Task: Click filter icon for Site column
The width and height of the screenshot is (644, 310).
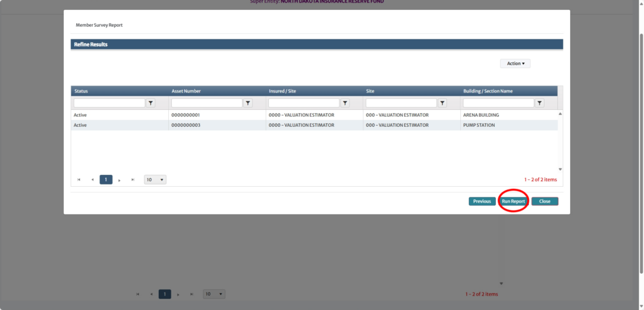Action: 442,103
